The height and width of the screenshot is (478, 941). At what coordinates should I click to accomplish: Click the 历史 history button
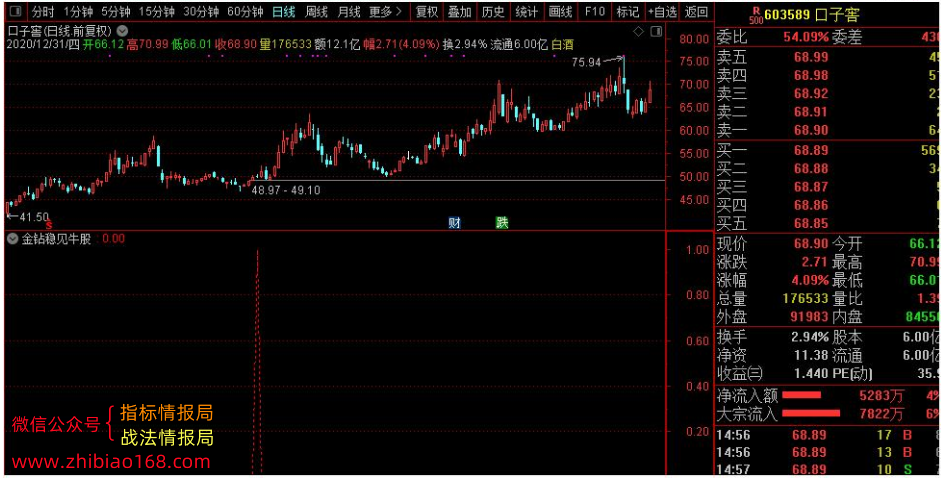[x=493, y=11]
